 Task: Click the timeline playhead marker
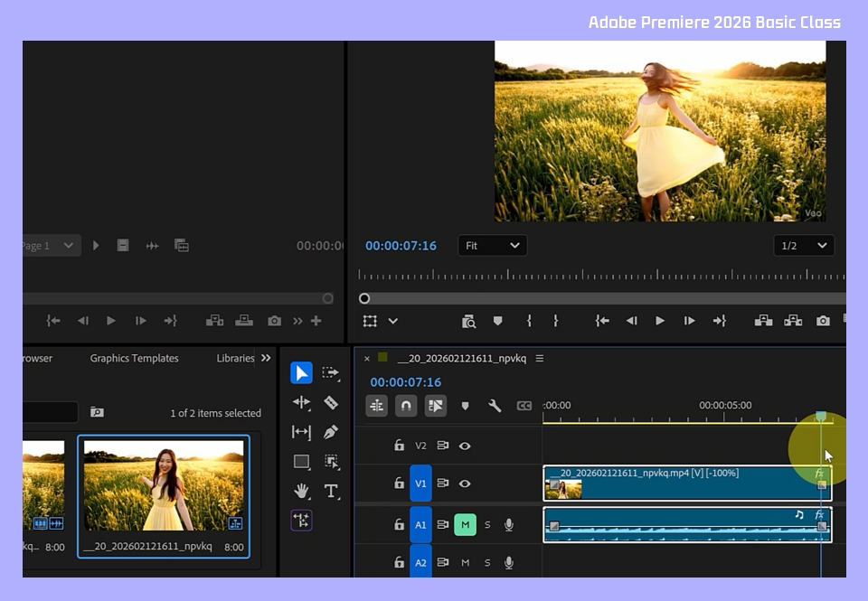click(x=821, y=416)
